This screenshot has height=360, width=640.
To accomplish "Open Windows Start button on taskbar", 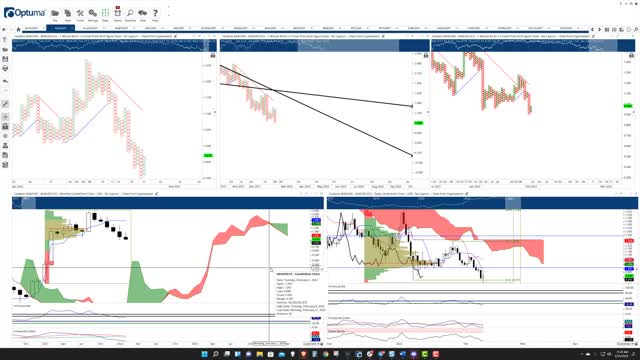I will (x=204, y=354).
